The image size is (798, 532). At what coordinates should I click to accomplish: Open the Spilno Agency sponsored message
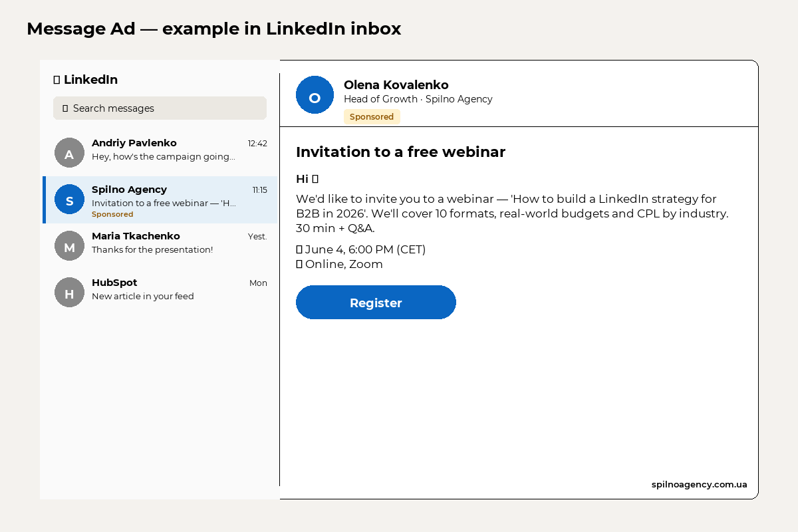click(x=160, y=199)
